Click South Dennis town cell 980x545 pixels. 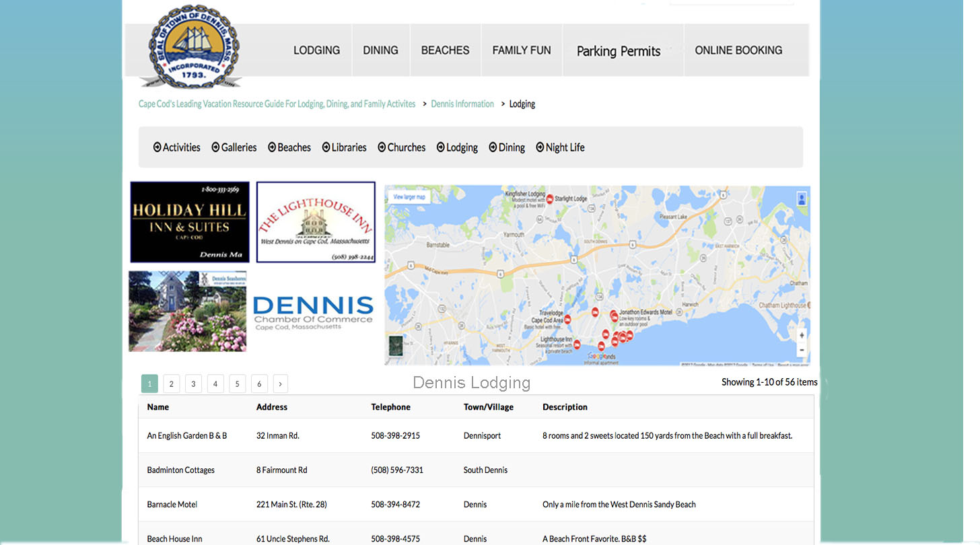click(486, 470)
